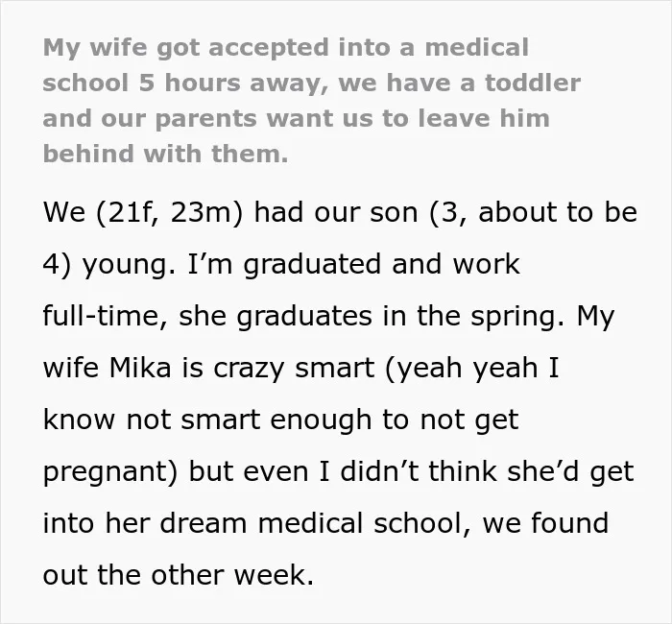Click the word "pregnant)" in the paragraph

pyautogui.click(x=110, y=472)
